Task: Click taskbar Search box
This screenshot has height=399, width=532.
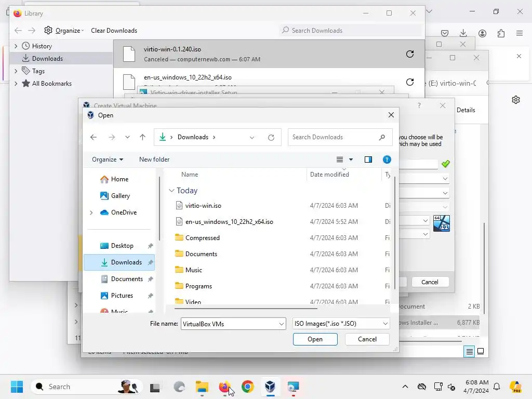Action: [x=87, y=387]
